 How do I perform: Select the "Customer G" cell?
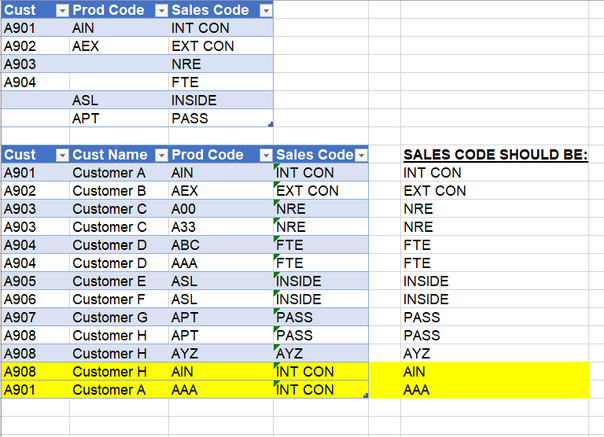(119, 318)
